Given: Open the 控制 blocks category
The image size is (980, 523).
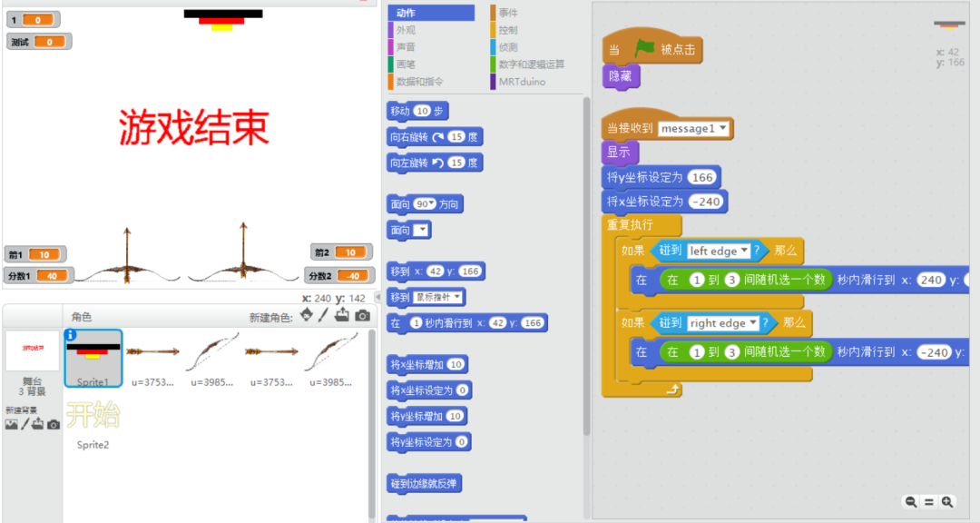Looking at the screenshot, I should (508, 30).
